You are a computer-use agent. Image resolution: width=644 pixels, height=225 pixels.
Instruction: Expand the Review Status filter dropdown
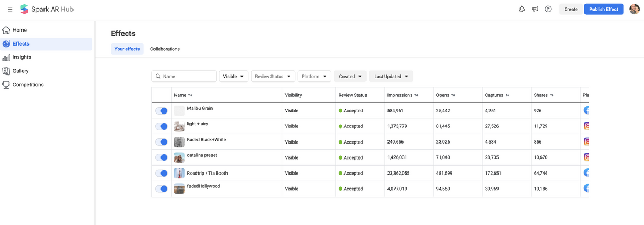click(273, 77)
